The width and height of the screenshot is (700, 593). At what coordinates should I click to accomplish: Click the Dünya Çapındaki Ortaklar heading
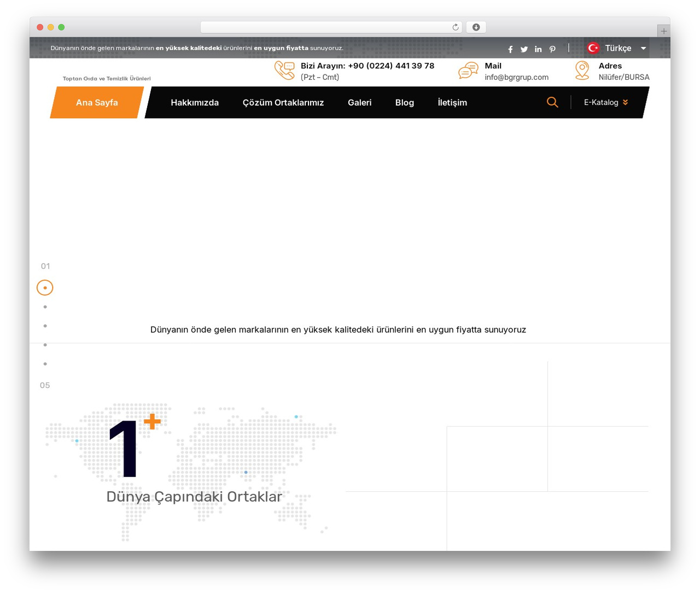pos(194,496)
